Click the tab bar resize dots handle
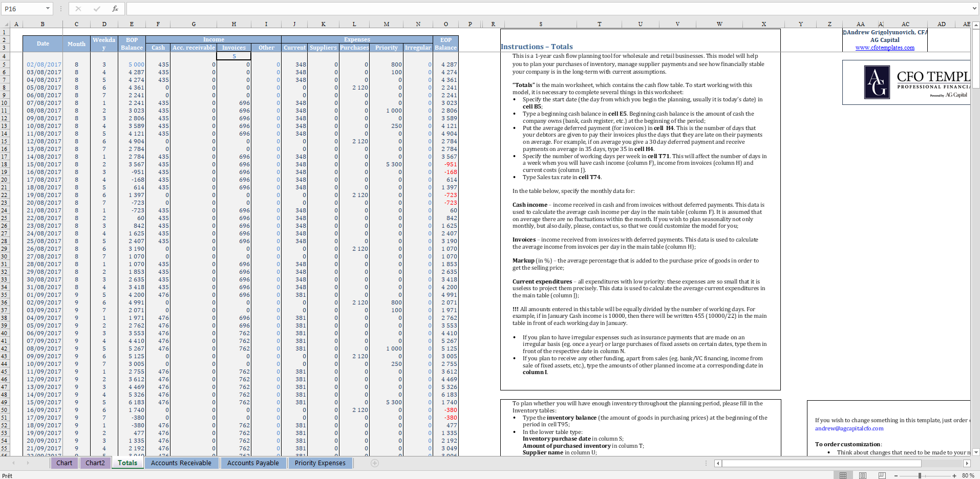Viewport: 980px width, 479px height. (706, 463)
